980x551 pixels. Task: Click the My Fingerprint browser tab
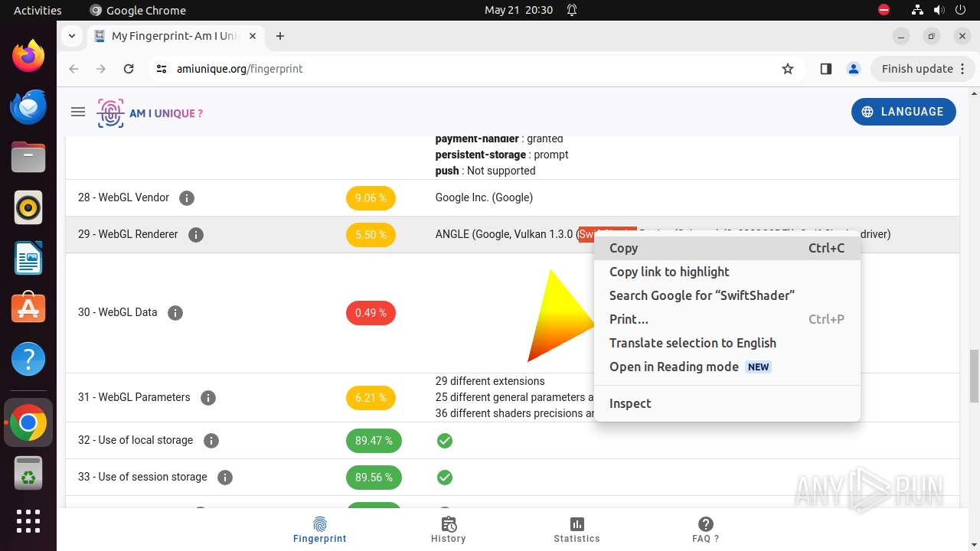178,36
